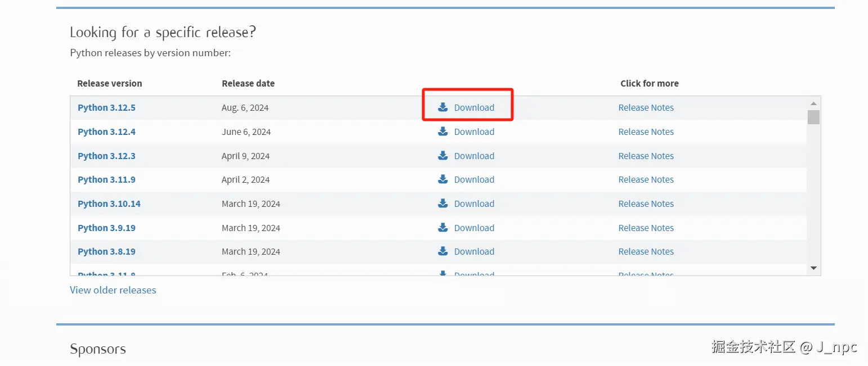Open the Python 3.11.9 release page

click(x=106, y=179)
